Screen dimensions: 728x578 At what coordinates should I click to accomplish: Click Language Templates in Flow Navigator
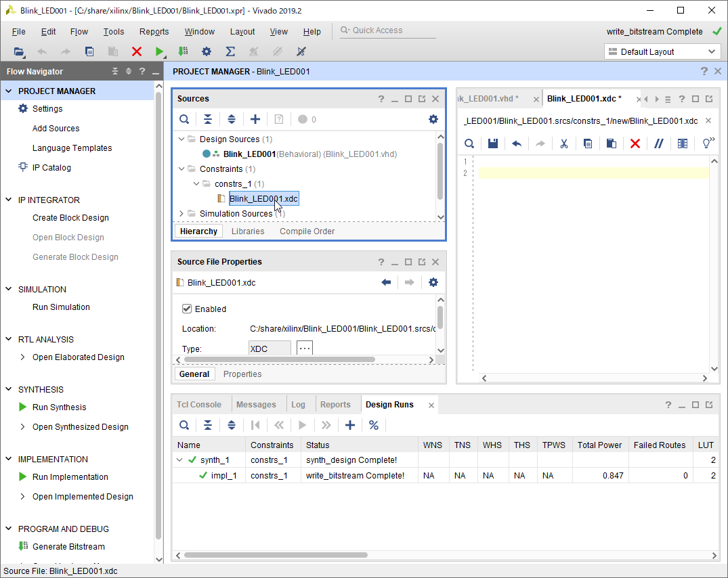tap(72, 148)
